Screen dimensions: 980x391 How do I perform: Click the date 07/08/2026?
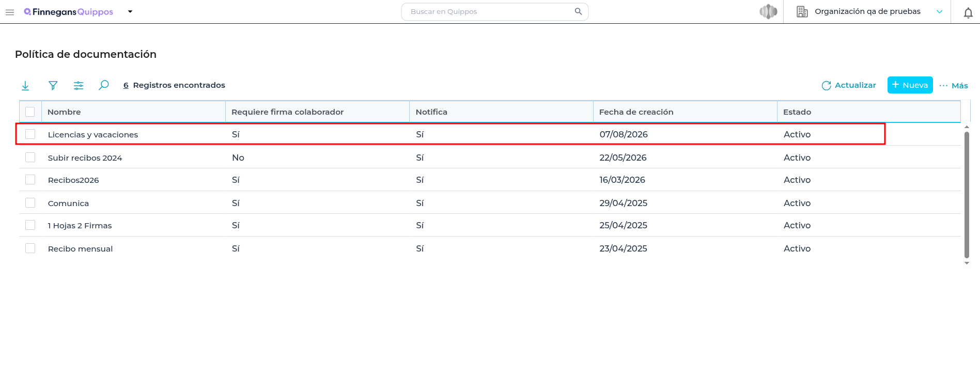[x=624, y=134]
